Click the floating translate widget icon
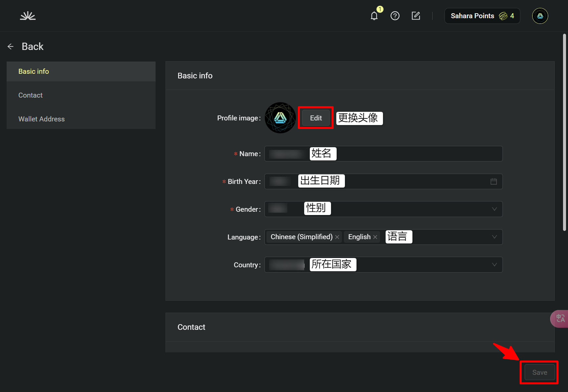This screenshot has height=392, width=568. pyautogui.click(x=560, y=319)
